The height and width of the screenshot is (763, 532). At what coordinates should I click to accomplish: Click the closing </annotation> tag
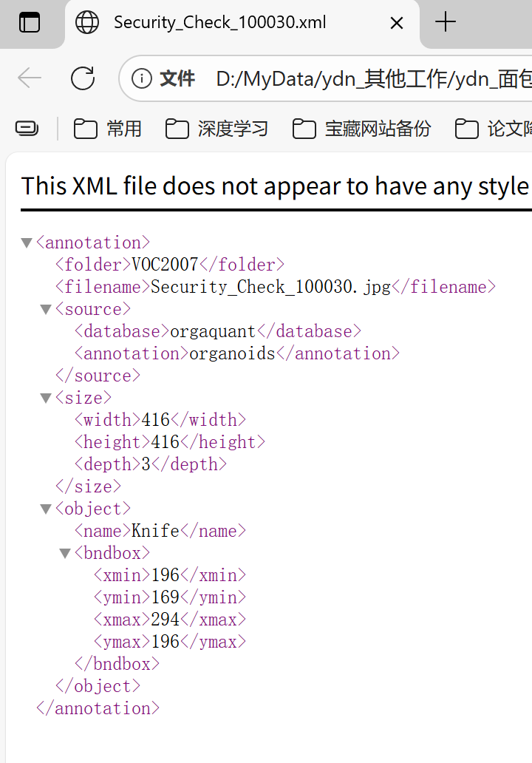pos(98,708)
